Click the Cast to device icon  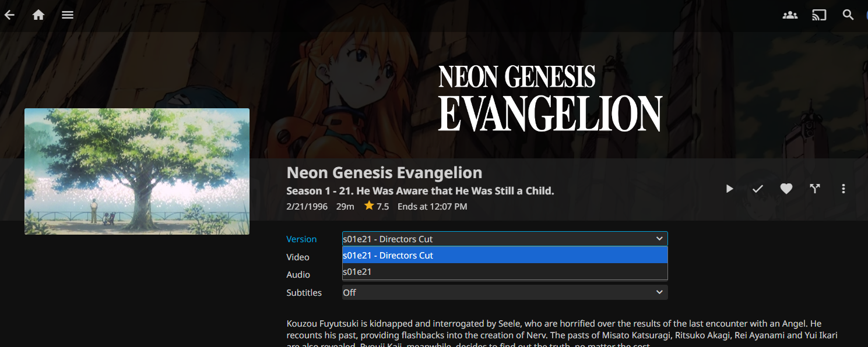tap(819, 15)
